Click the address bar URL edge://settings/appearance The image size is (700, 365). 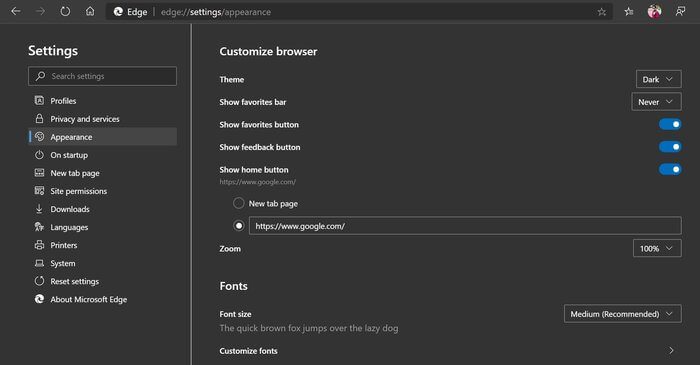tap(216, 12)
